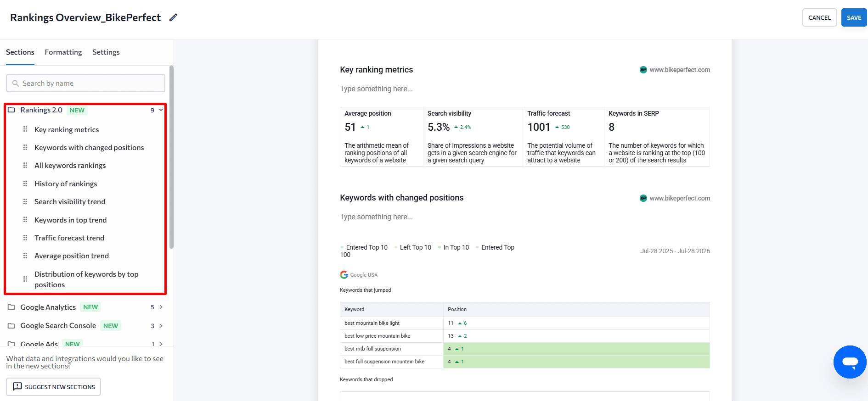
Task: Grab the drag handle for Keywords with changed positions
Action: tap(25, 147)
